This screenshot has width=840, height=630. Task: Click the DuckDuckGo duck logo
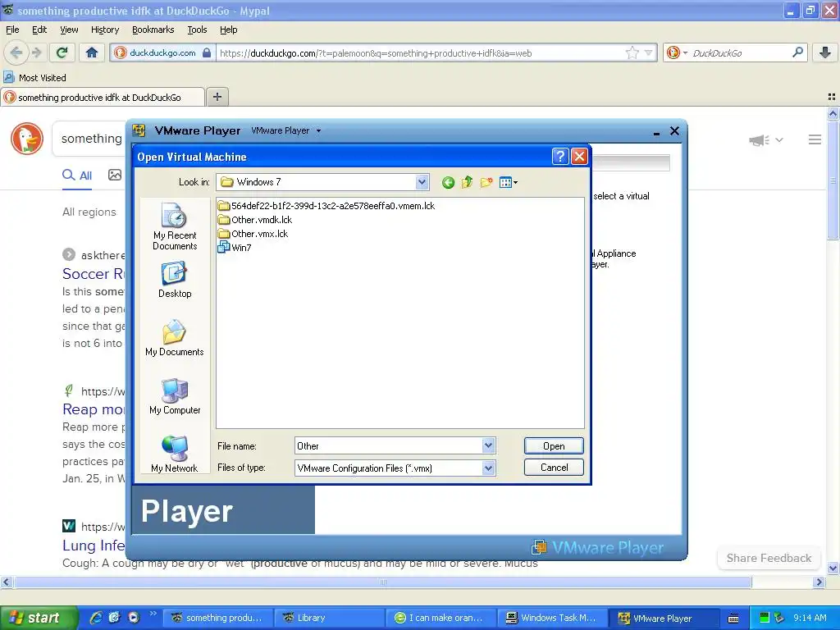(27, 139)
